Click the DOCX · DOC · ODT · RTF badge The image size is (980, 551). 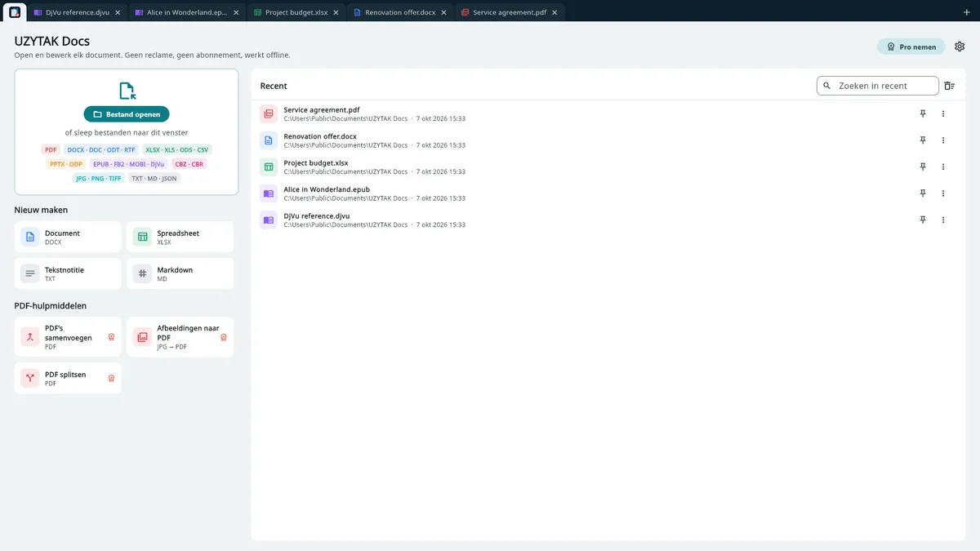[101, 150]
